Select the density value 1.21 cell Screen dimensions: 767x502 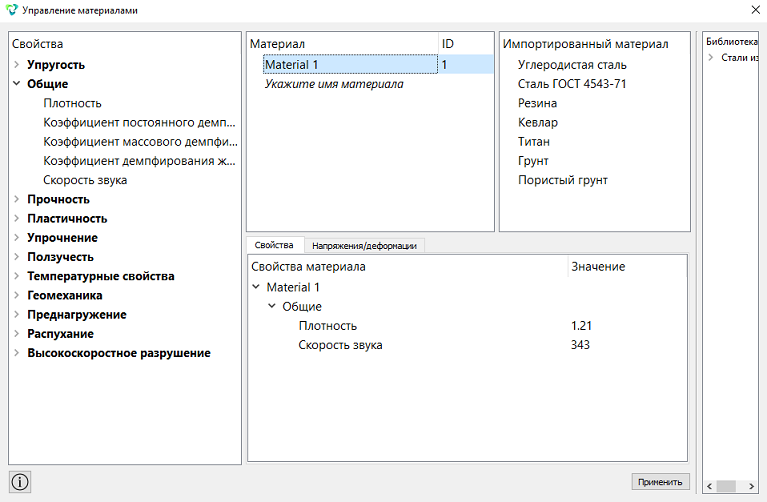581,326
